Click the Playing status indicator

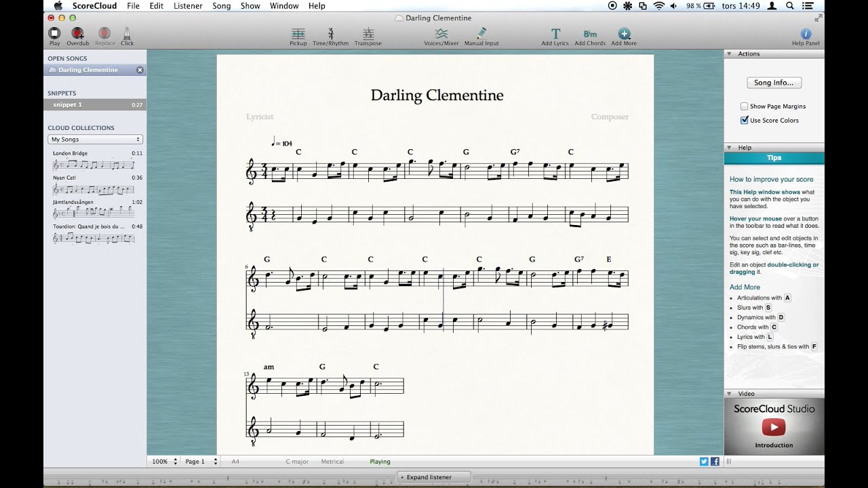tap(380, 462)
